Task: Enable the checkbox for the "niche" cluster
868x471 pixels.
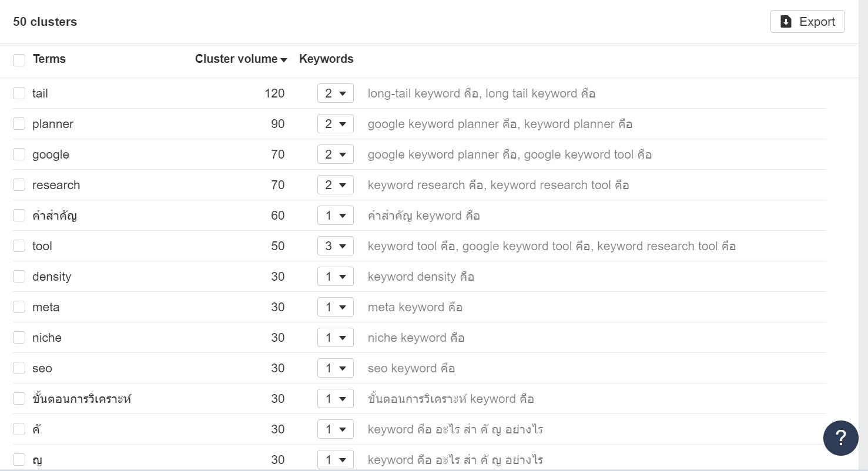Action: [x=19, y=337]
